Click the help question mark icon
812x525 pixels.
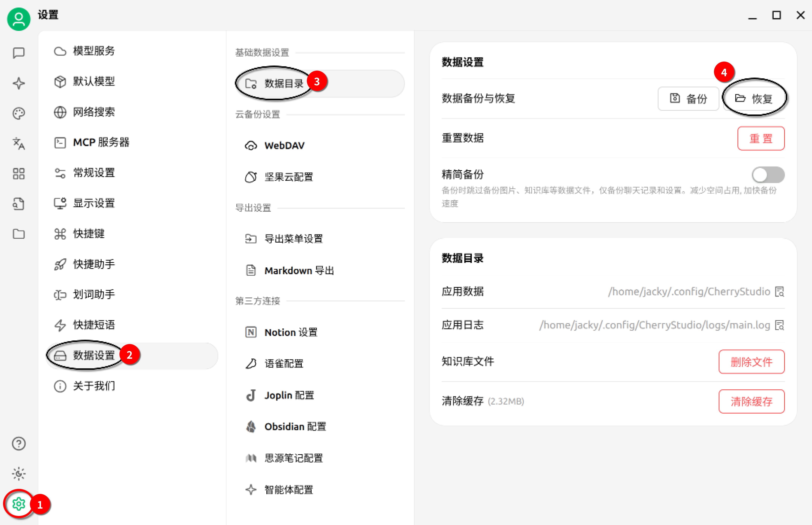[x=19, y=443]
